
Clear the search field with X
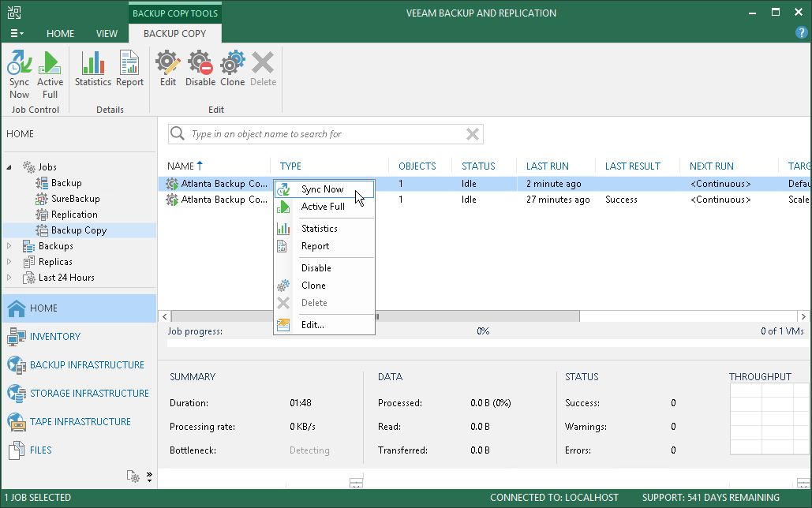pos(472,134)
